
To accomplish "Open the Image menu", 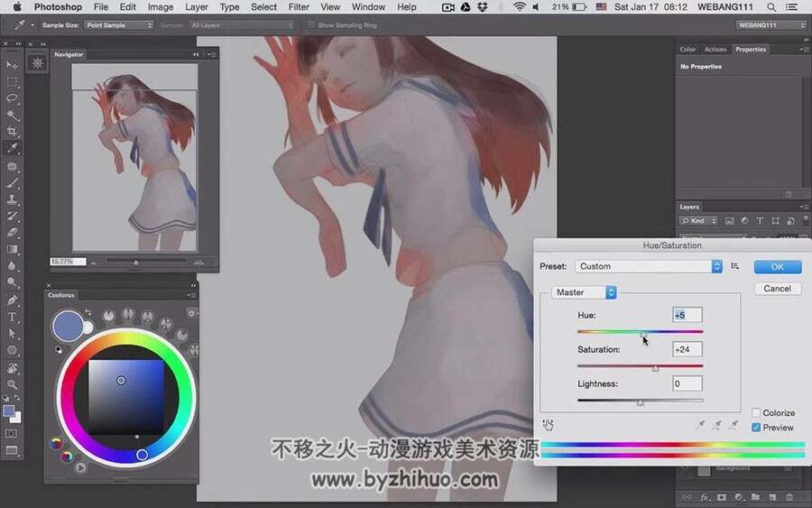I will click(x=161, y=7).
